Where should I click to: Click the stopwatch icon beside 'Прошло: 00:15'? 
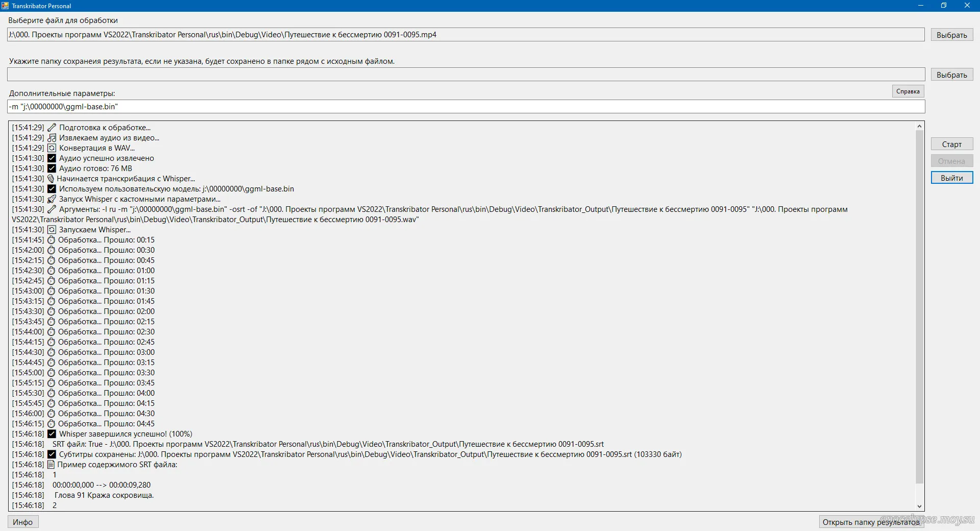click(51, 240)
